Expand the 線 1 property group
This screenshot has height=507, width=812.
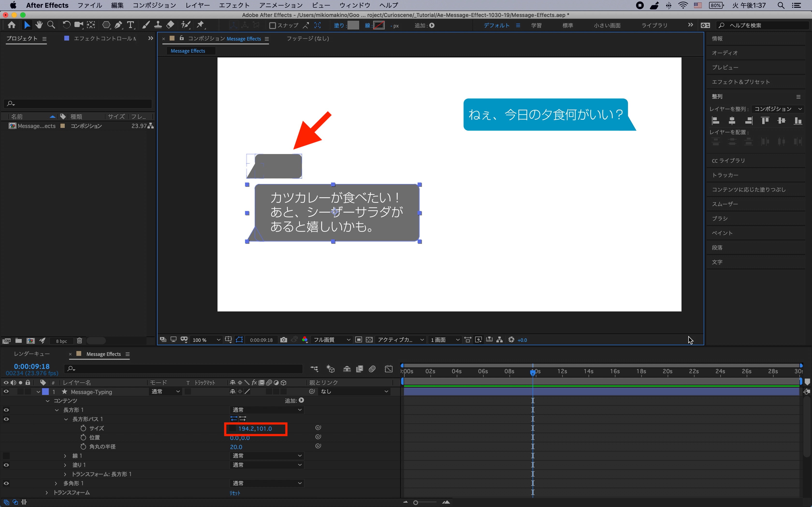tap(65, 456)
